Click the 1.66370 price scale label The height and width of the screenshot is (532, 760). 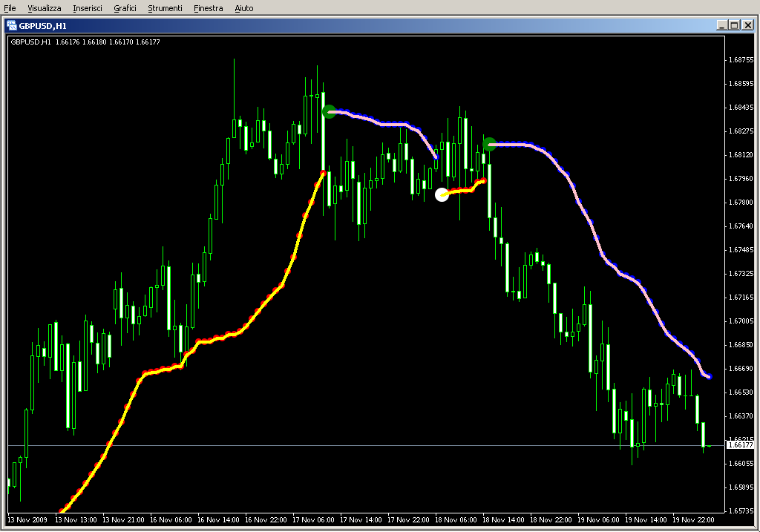[741, 416]
